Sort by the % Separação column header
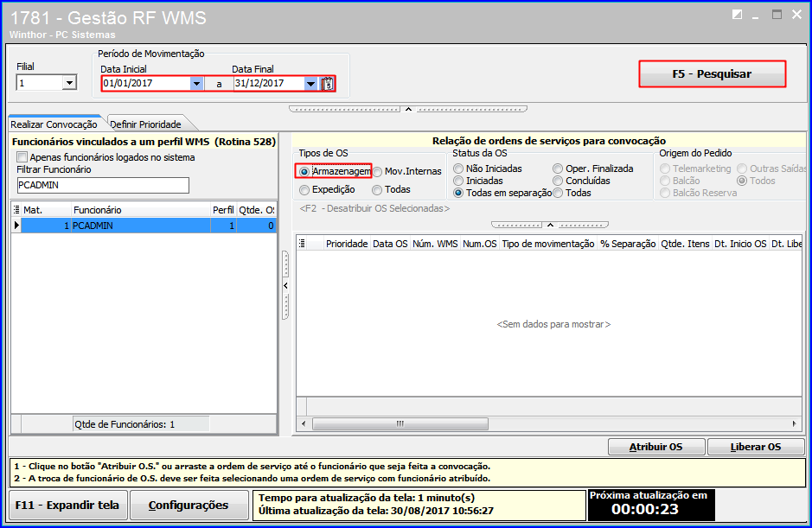812x528 pixels. click(x=628, y=244)
